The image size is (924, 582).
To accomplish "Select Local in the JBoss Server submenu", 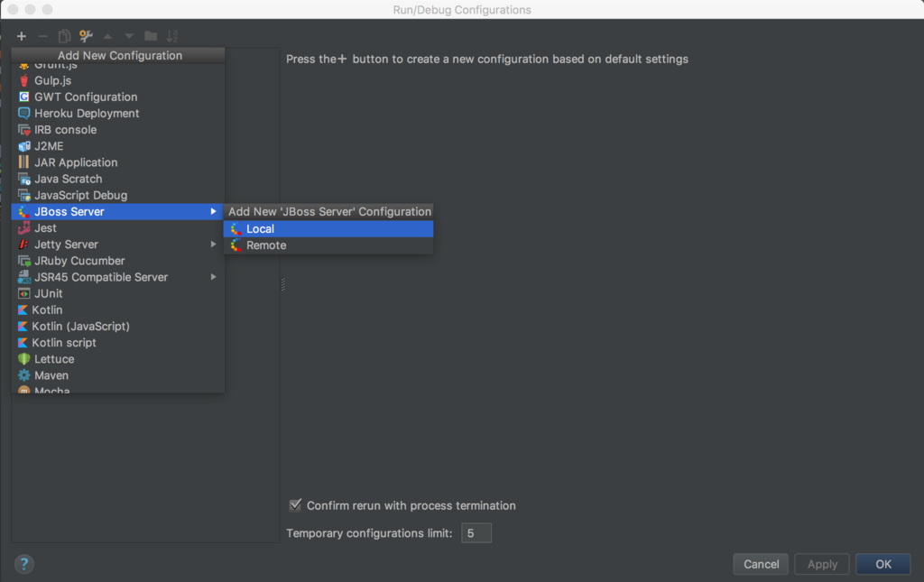I will (x=328, y=228).
